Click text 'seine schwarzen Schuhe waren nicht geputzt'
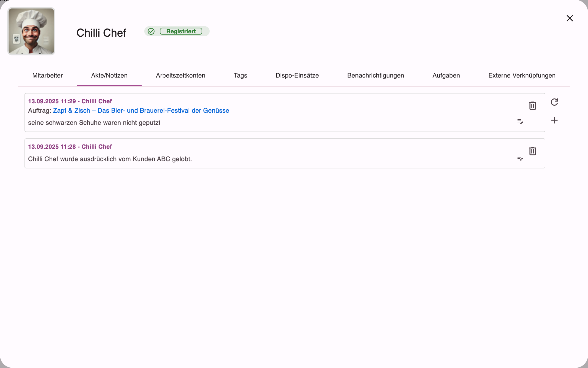588x368 pixels. (x=94, y=123)
